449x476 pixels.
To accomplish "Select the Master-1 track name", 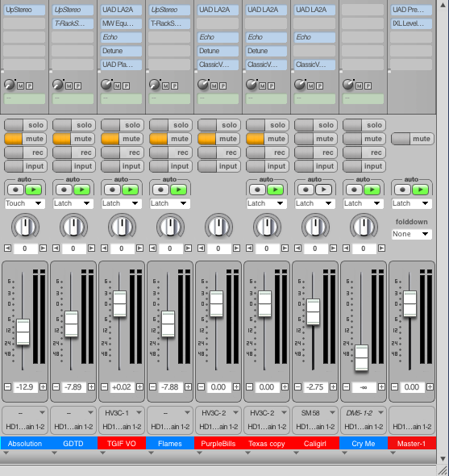I will click(412, 444).
